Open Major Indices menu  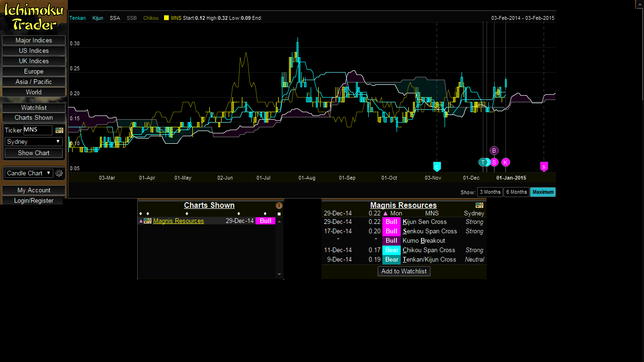tap(34, 41)
